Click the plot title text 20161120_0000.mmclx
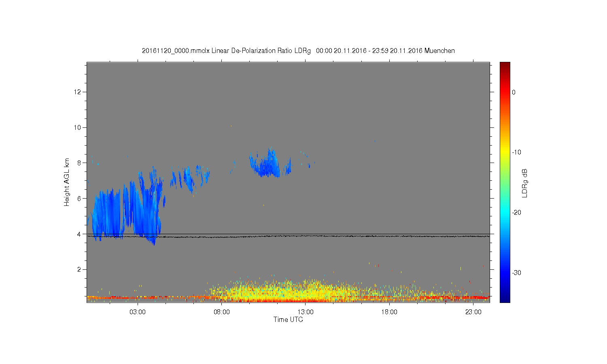Screen dimensions: 607x364 (x=176, y=51)
